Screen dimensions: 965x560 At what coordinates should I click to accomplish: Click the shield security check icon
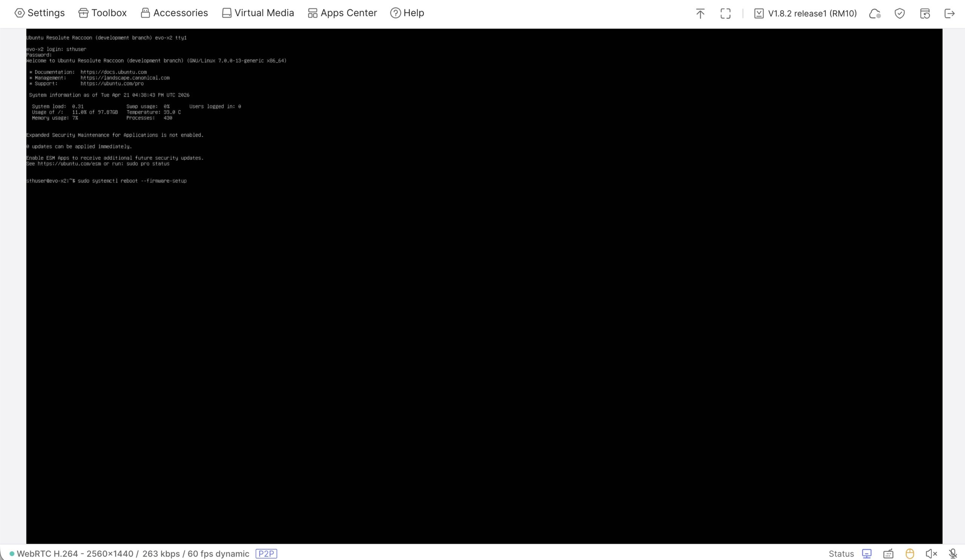click(899, 14)
